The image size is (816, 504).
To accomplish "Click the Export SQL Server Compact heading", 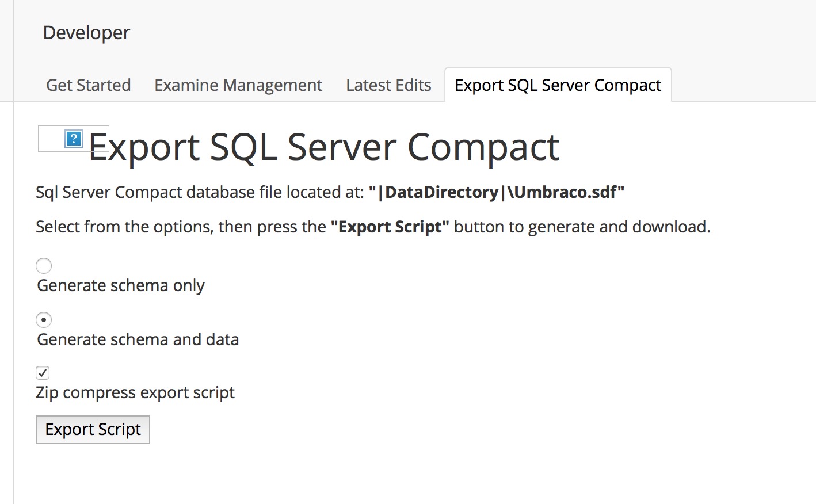I will tap(324, 147).
